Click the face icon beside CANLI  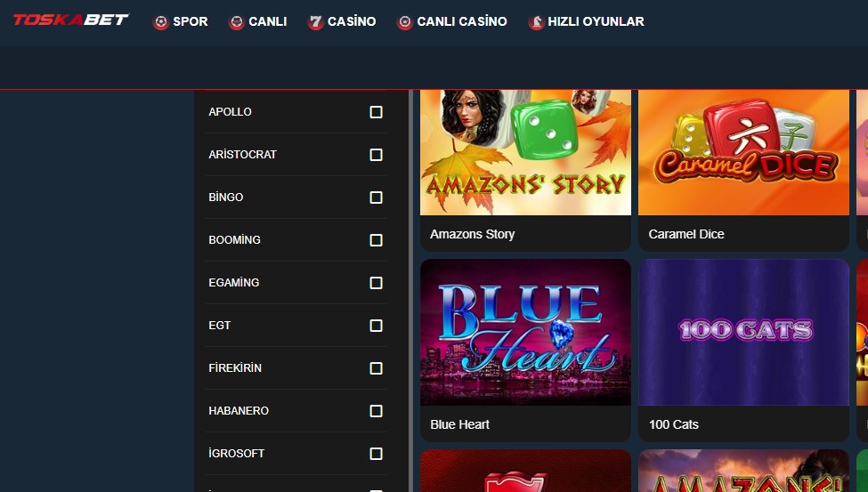[x=237, y=22]
